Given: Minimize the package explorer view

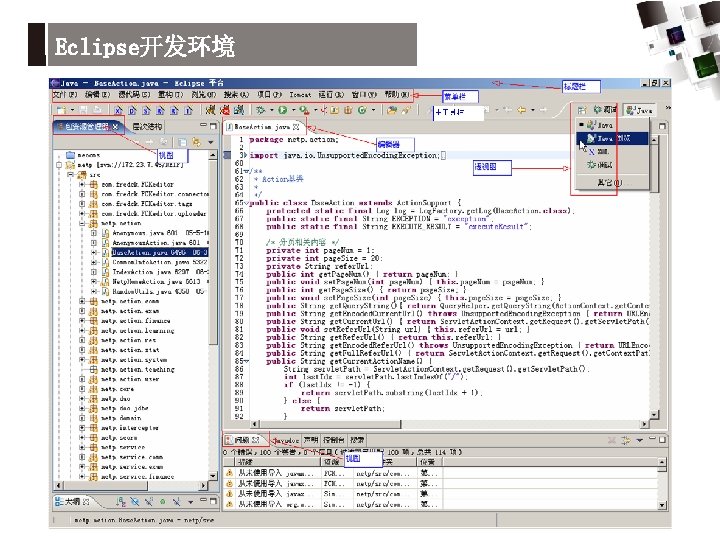Looking at the screenshot, I should (x=203, y=125).
